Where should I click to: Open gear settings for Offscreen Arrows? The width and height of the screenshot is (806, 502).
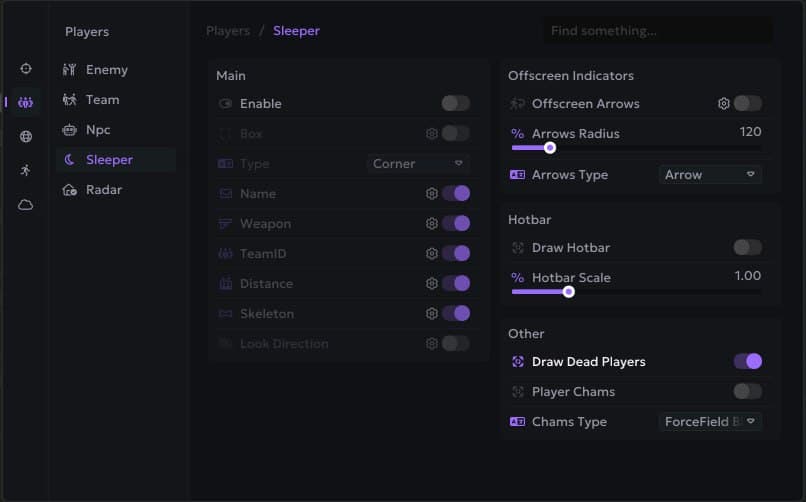[724, 103]
